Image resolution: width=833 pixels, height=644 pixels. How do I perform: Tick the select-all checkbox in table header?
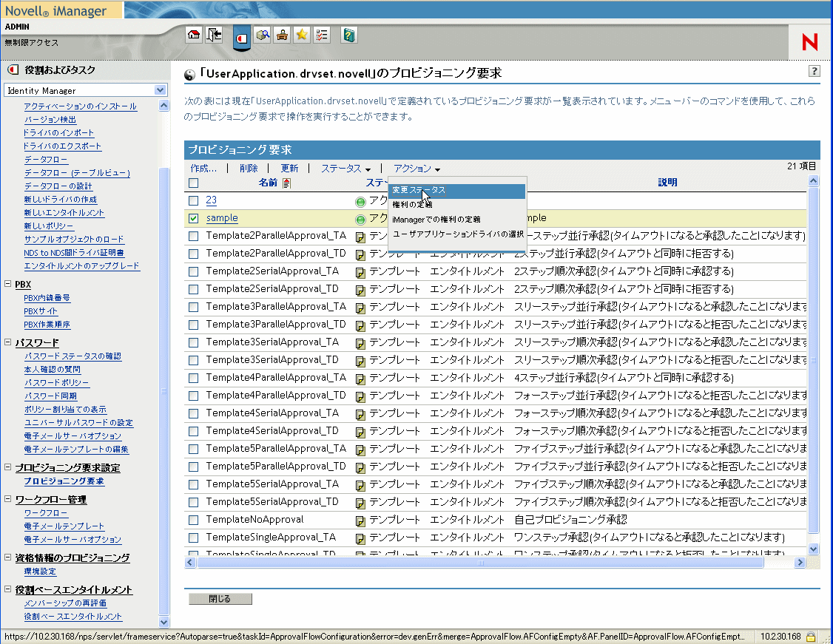(x=194, y=183)
